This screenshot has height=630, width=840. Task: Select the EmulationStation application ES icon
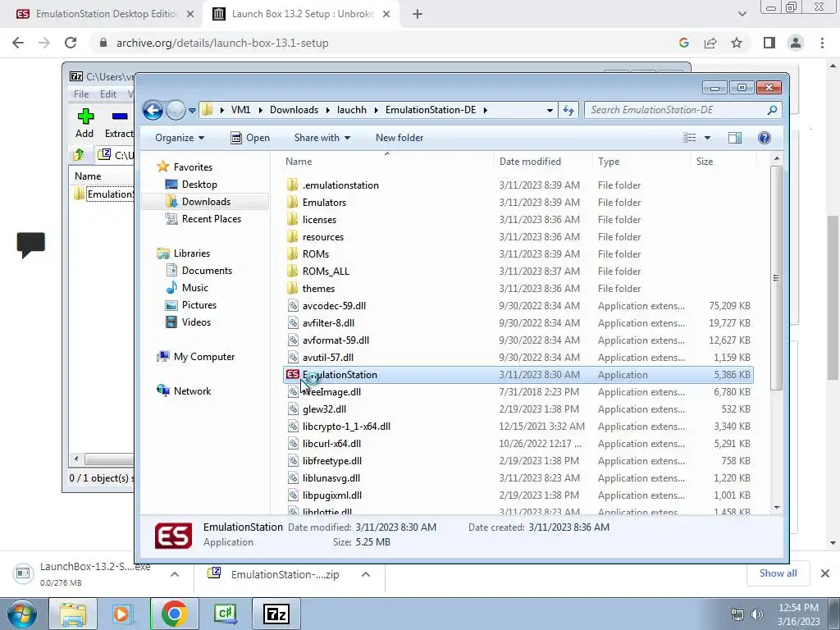point(293,374)
